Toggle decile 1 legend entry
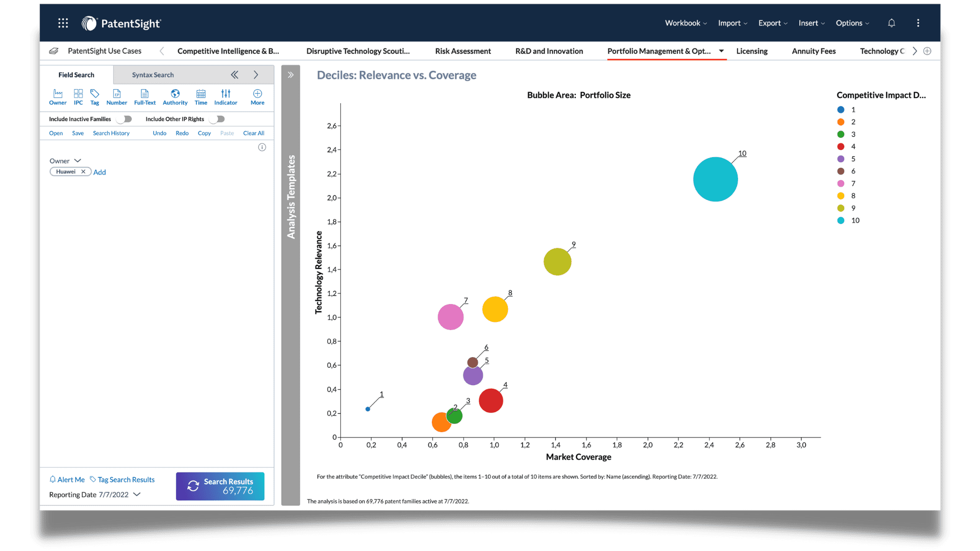 [846, 110]
